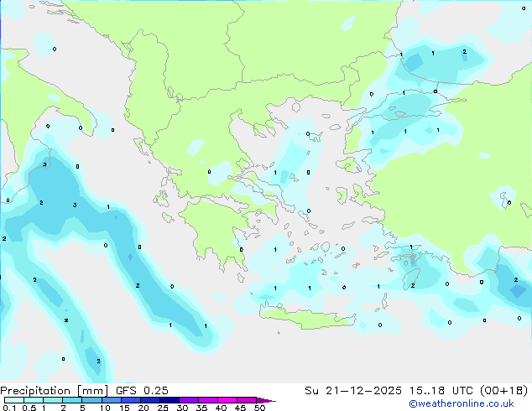Select the 5–10 mm legend color swatch
Image resolution: width=532 pixels, height=411 pixels.
(x=91, y=400)
